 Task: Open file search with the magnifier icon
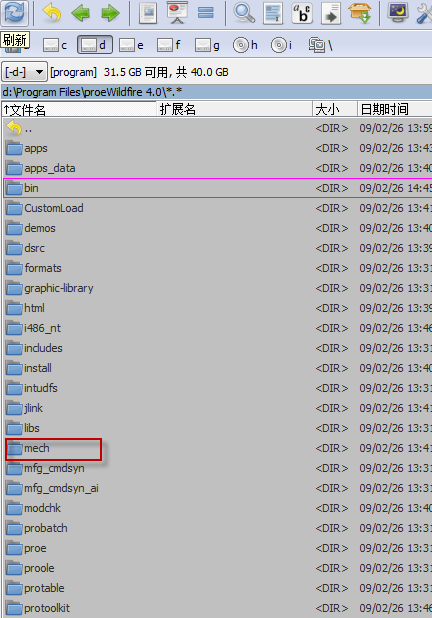[x=244, y=13]
